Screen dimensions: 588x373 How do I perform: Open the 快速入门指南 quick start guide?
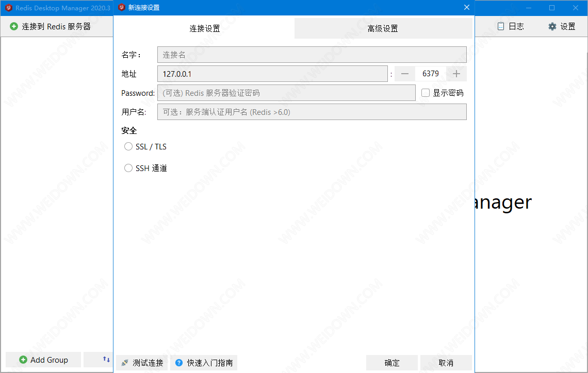pos(204,363)
